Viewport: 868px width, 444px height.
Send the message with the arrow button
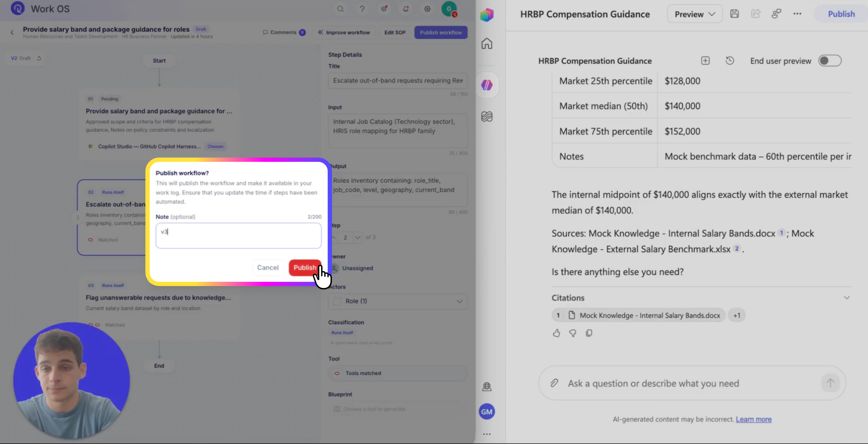[830, 383]
